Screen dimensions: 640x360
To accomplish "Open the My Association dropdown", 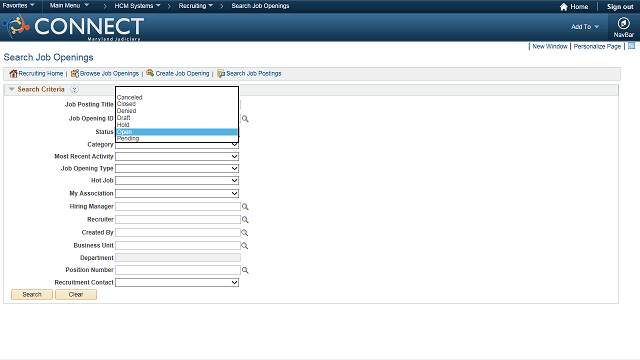I will (177, 193).
